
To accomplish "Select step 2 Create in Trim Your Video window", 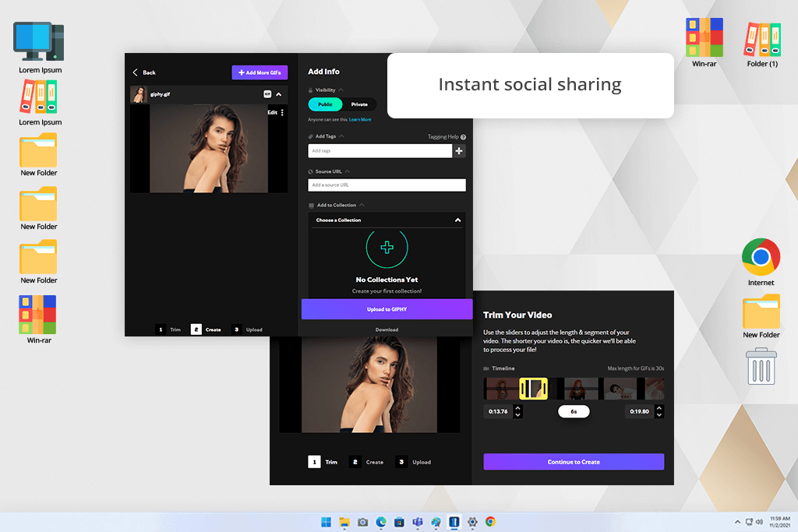I will [x=366, y=462].
